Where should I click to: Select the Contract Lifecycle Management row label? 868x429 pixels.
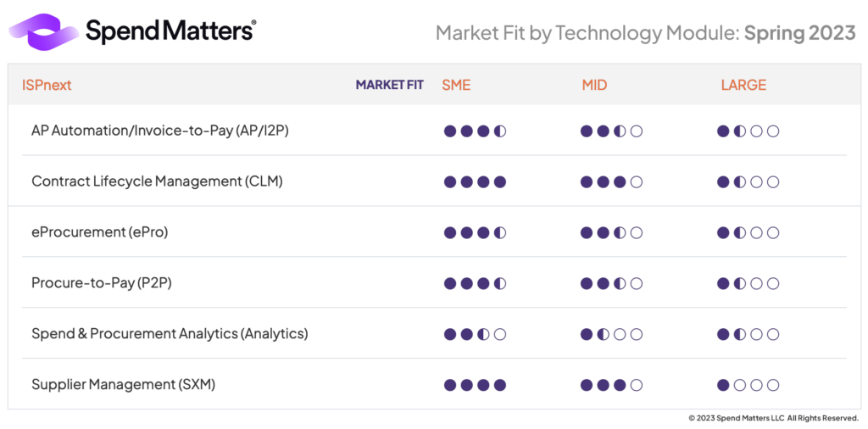[x=157, y=182]
